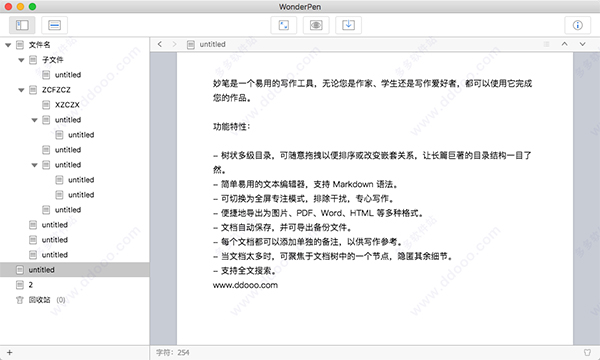The image size is (600, 360).
Task: Add a new document with plus button
Action: (10, 352)
